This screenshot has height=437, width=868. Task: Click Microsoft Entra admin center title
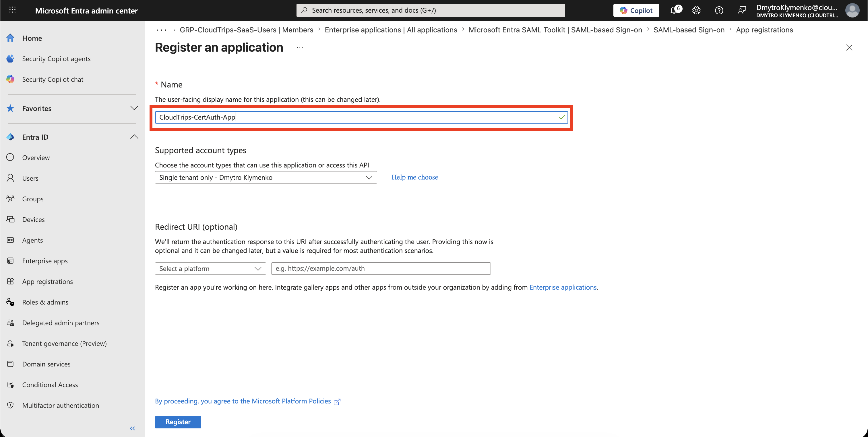pos(86,10)
